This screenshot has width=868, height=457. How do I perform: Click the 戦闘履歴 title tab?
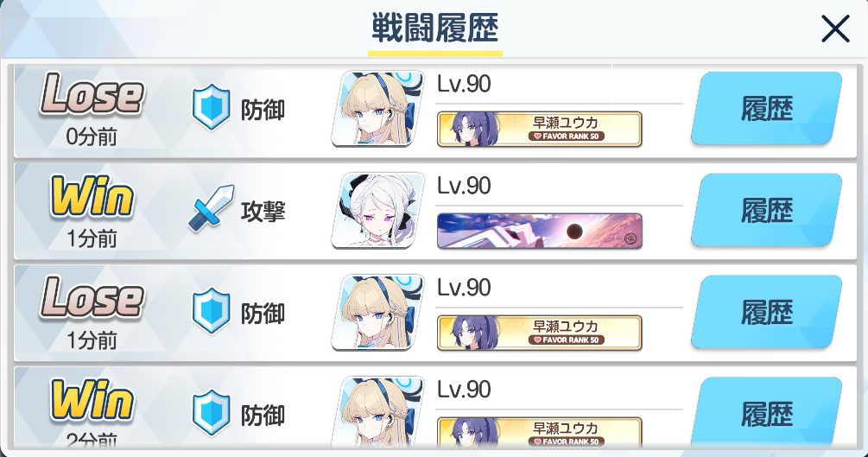(x=435, y=30)
